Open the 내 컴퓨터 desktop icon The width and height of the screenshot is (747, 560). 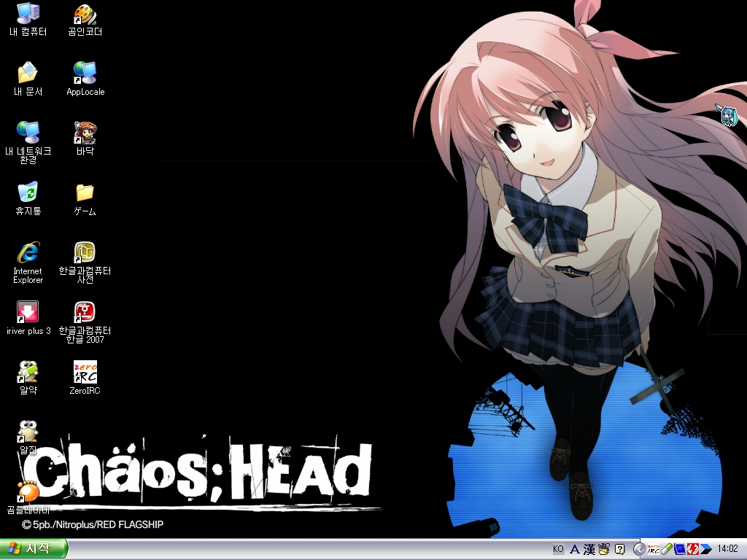(28, 19)
